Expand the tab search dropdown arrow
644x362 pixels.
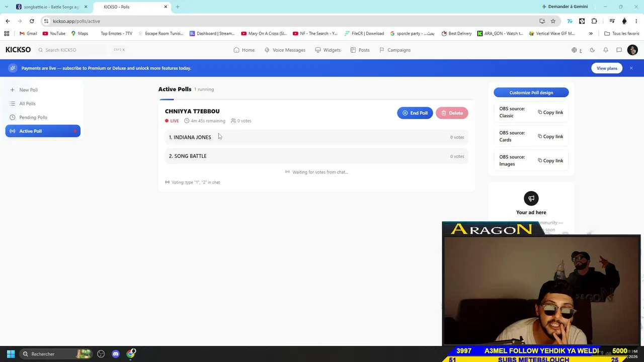pos(6,7)
